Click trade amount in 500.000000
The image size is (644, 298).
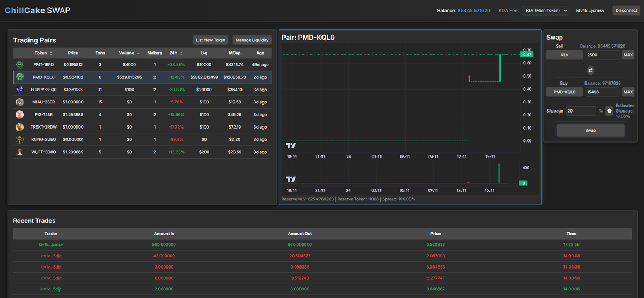coord(164,245)
